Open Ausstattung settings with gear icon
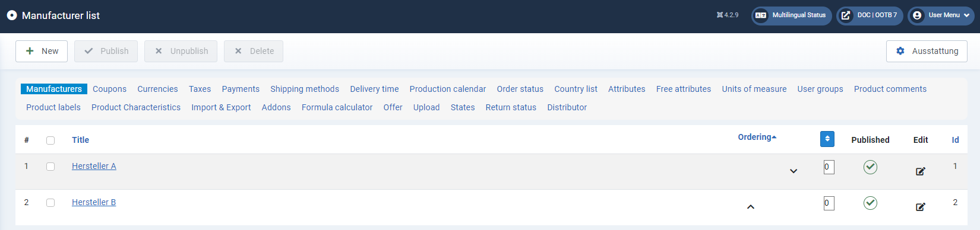This screenshot has width=980, height=230. (927, 51)
